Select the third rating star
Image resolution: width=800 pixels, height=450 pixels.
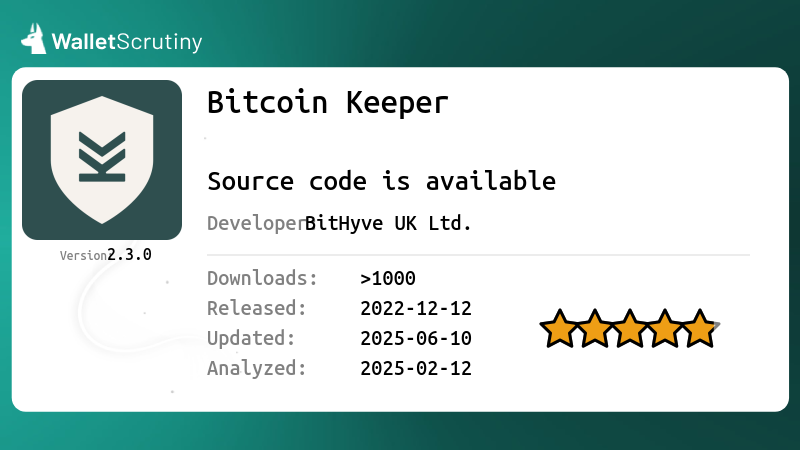click(x=630, y=329)
